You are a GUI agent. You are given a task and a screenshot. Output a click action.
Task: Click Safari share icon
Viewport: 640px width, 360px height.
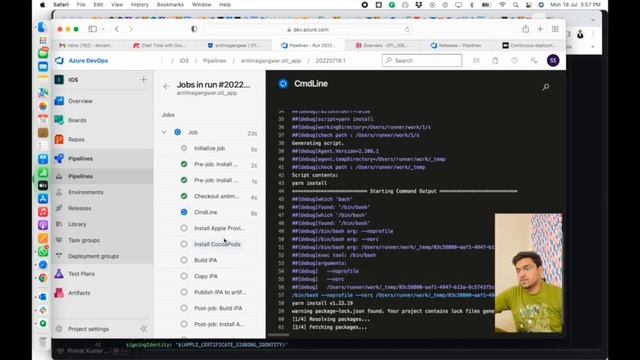click(525, 29)
